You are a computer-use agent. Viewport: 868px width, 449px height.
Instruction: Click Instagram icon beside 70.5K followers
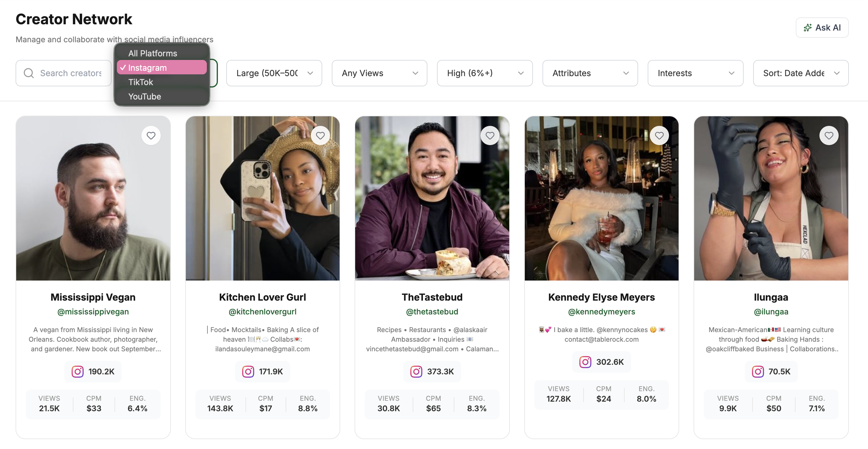pyautogui.click(x=758, y=371)
